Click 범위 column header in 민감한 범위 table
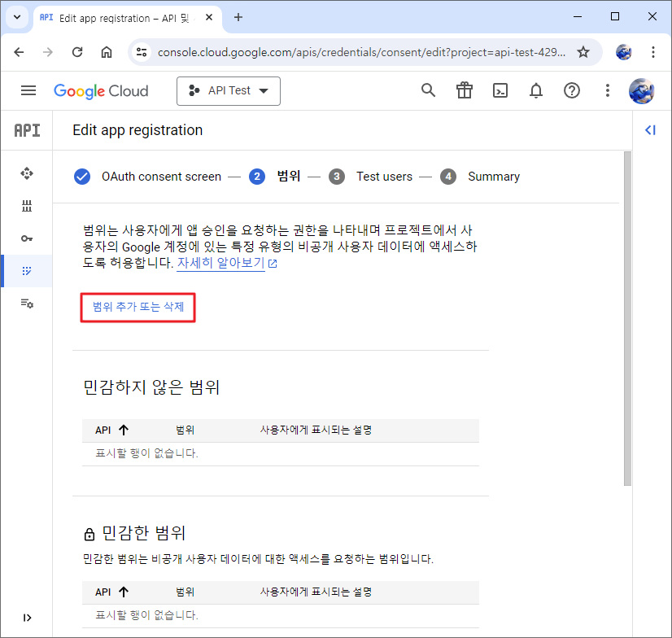The height and width of the screenshot is (638, 672). point(185,592)
